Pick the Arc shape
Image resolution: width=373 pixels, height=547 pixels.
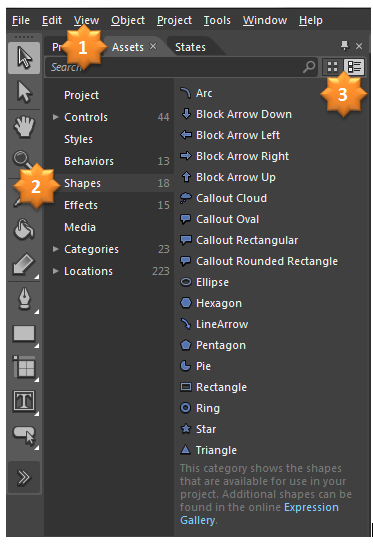point(196,93)
